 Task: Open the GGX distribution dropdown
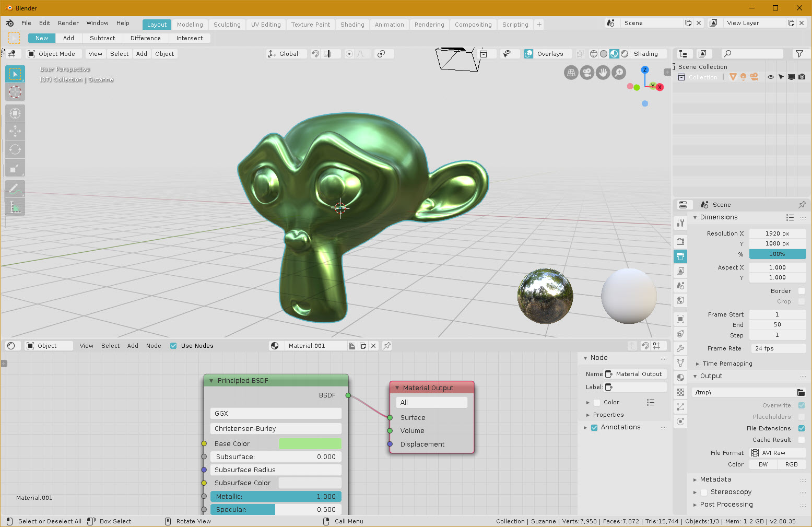pyautogui.click(x=276, y=413)
